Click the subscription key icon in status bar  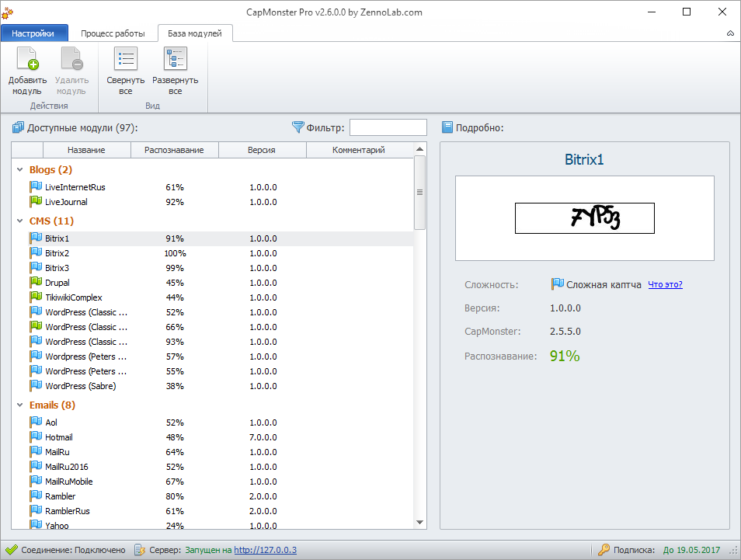[604, 550]
